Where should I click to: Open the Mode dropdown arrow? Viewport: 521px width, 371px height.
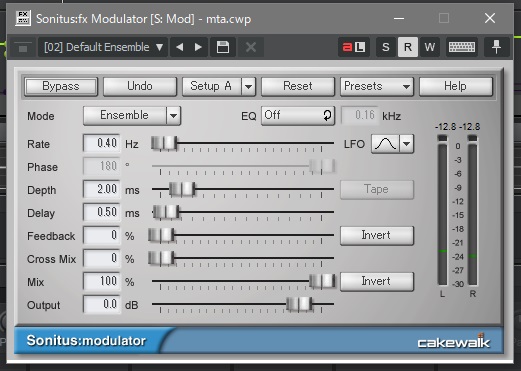174,116
